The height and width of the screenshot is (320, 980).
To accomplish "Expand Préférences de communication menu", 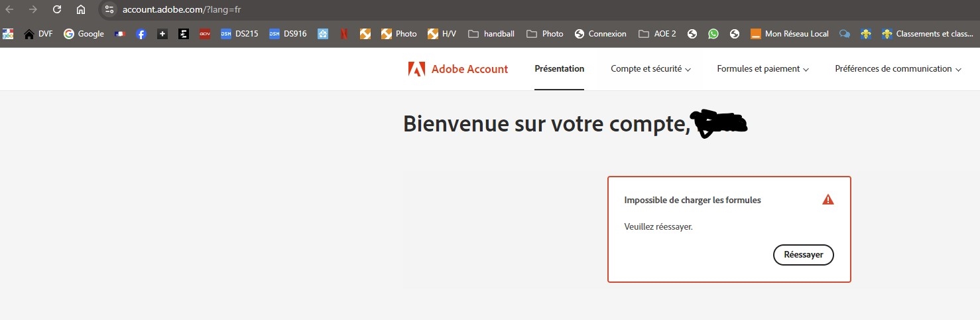I will pyautogui.click(x=898, y=69).
